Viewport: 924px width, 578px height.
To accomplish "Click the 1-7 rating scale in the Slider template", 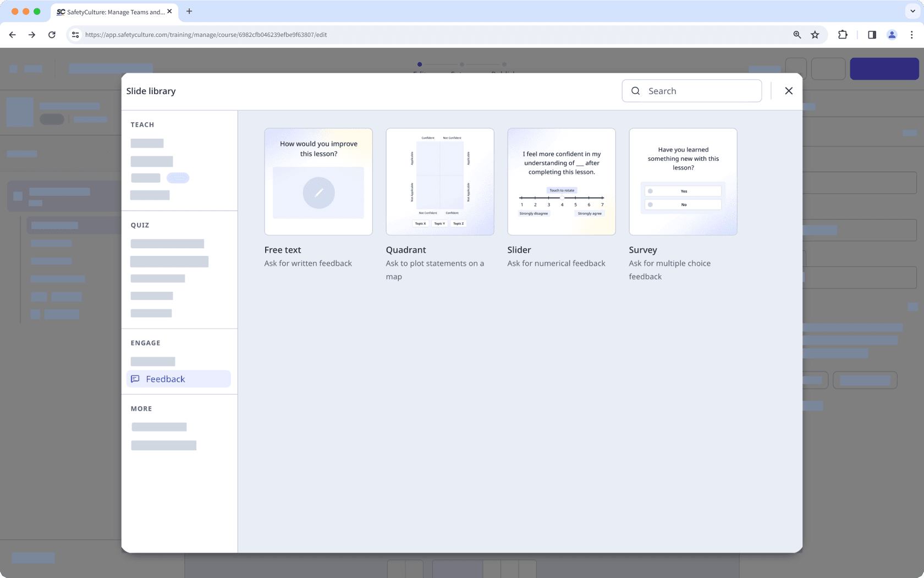I will tap(562, 201).
